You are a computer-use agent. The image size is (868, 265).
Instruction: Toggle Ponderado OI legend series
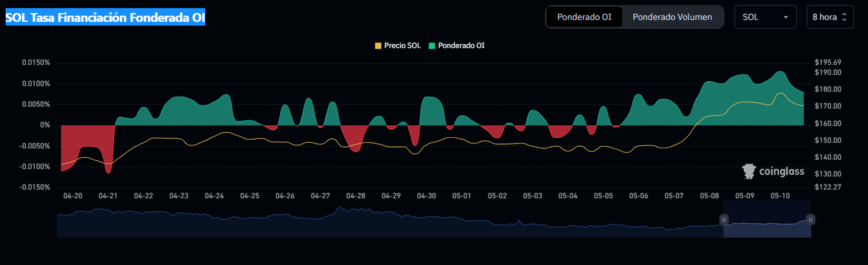456,46
